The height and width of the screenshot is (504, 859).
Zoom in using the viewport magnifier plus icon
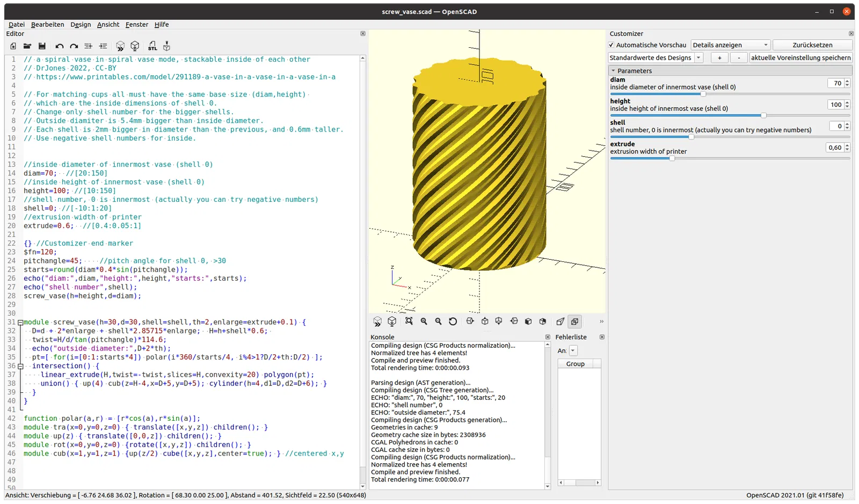[x=424, y=321]
